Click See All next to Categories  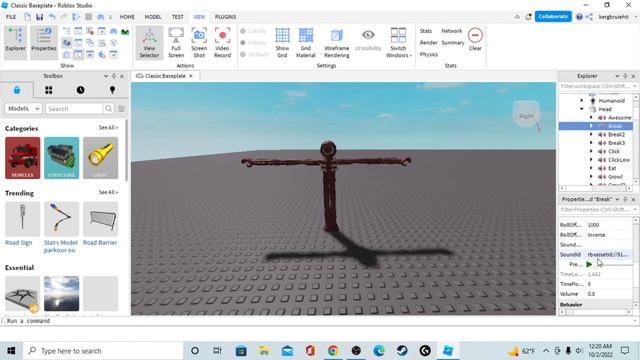tap(108, 128)
